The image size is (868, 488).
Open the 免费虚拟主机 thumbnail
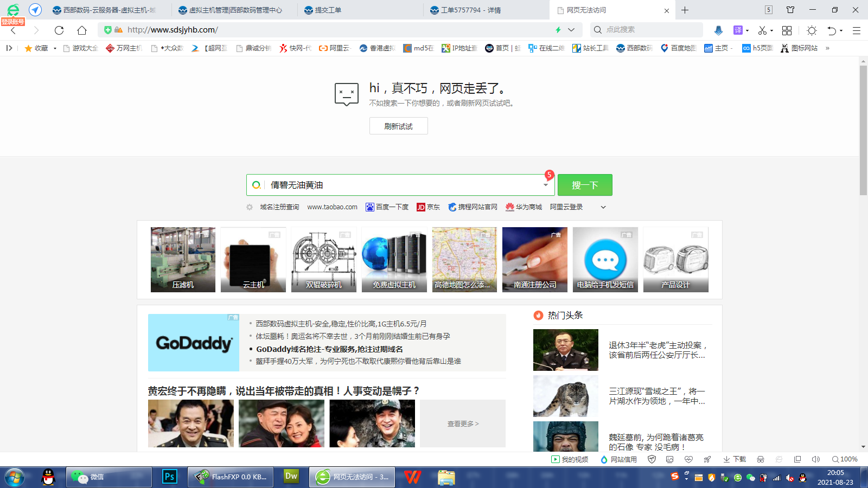coord(394,260)
